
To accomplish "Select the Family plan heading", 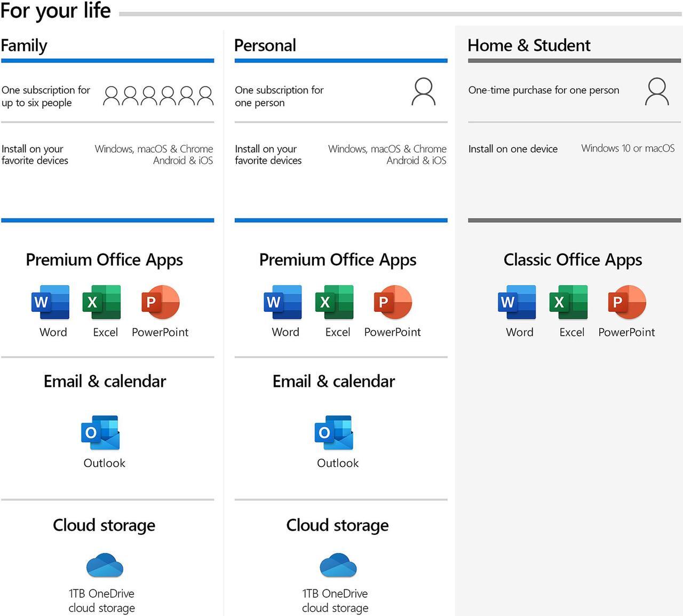I will tap(24, 45).
